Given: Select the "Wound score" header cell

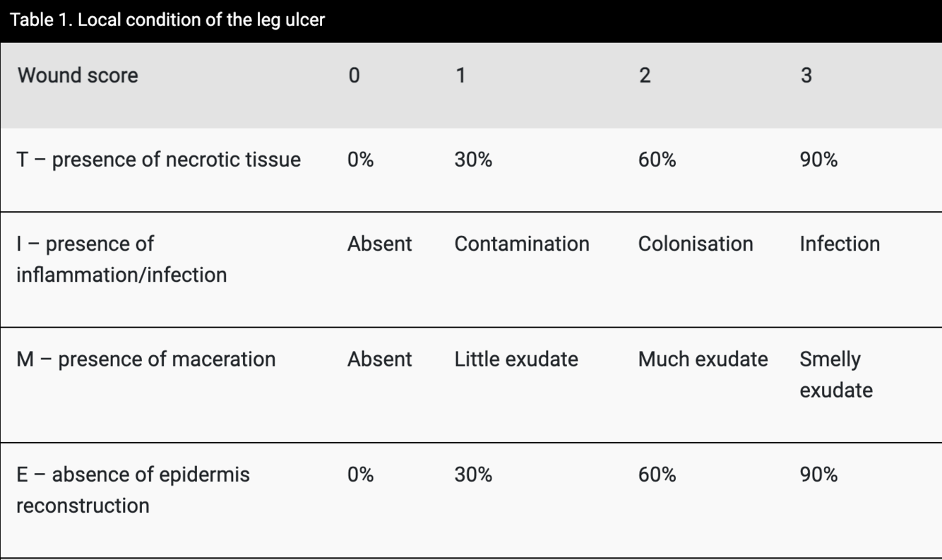Looking at the screenshot, I should (x=78, y=75).
